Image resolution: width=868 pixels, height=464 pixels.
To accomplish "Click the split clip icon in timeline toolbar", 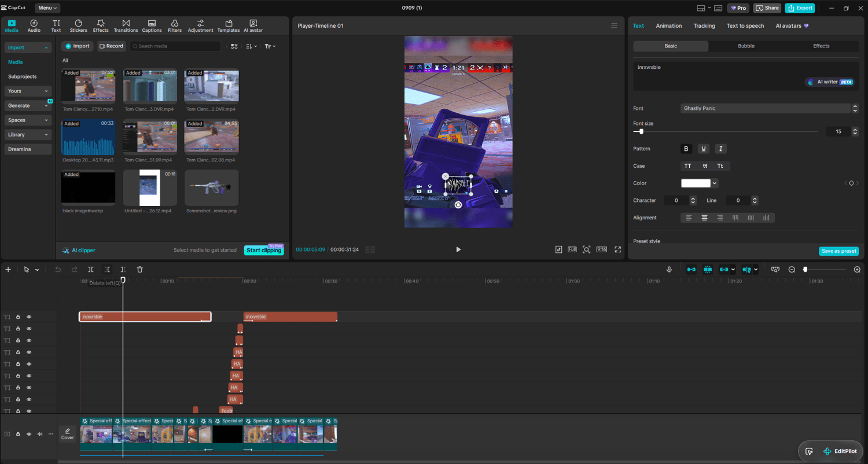I will pyautogui.click(x=91, y=270).
